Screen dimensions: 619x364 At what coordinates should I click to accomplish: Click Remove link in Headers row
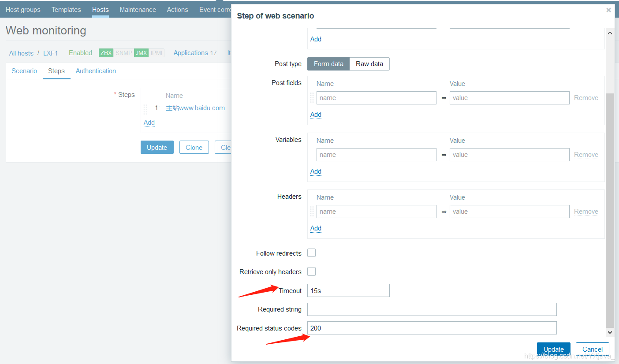(586, 212)
